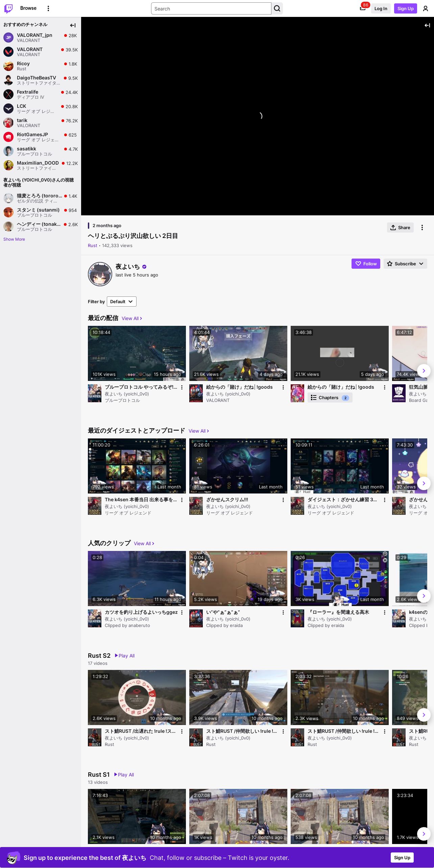Viewport: 434px width, 868px height.
Task: Play All videos in Rust S1
Action: [124, 775]
